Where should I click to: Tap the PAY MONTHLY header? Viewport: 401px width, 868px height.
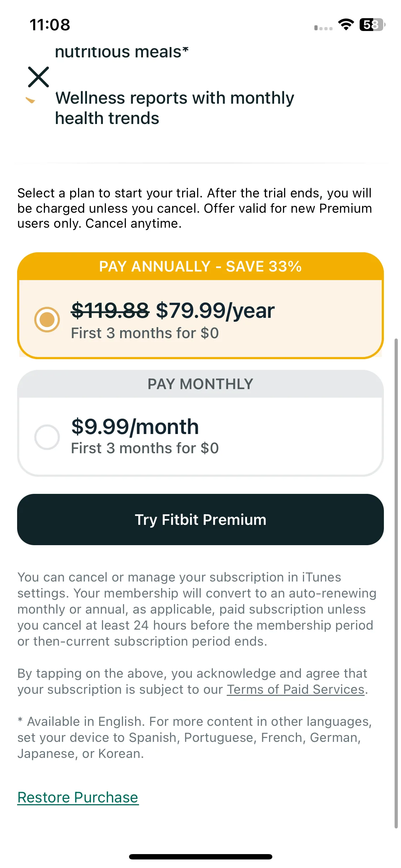pos(200,384)
